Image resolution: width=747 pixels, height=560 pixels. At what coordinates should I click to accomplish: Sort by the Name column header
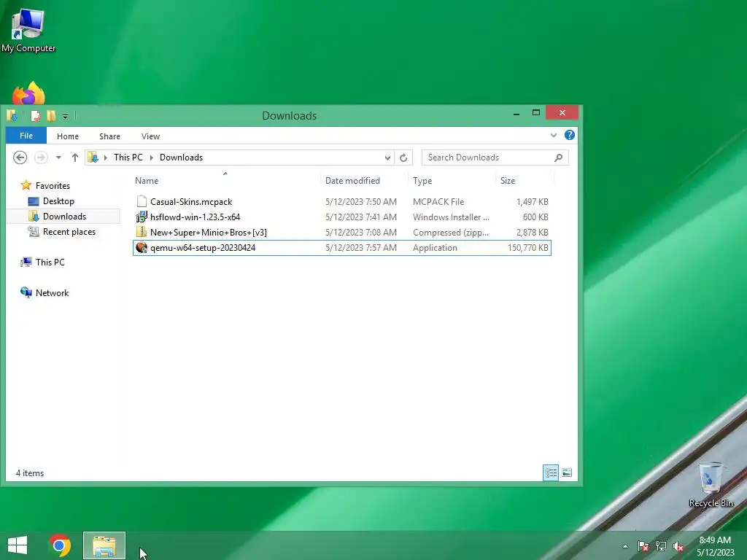tap(226, 181)
